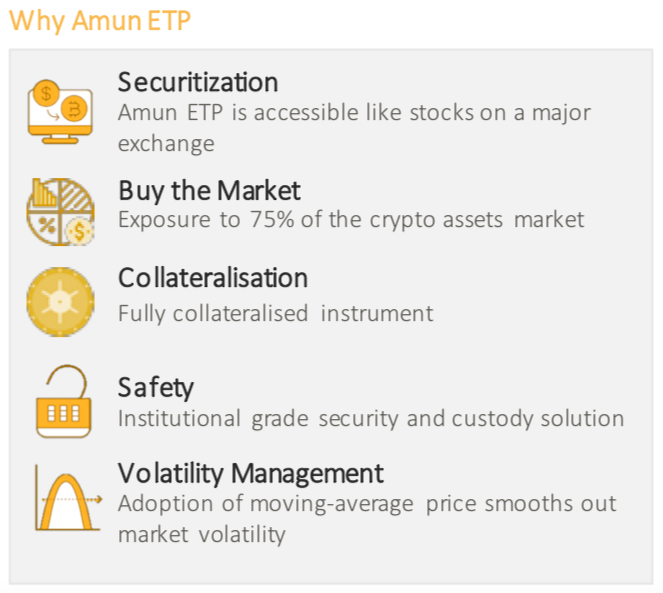This screenshot has height=593, width=663.
Task: Click the 'market volatility' line of text
Action: pos(202,535)
